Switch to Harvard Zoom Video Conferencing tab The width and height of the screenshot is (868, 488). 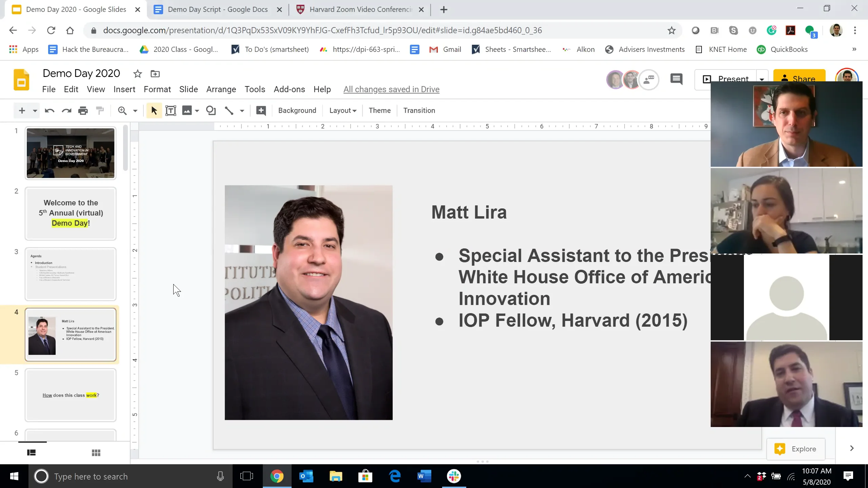point(360,9)
